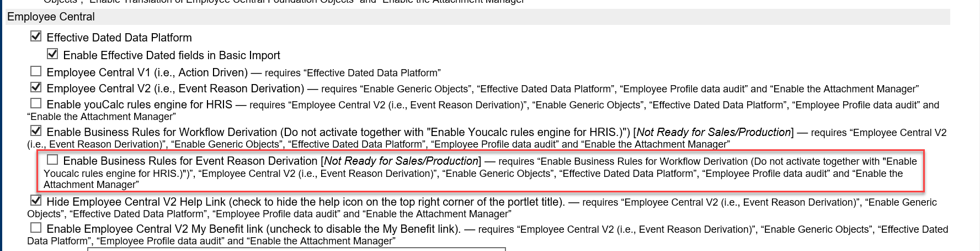Screen dimensions: 980x251
Task: Tick the Enable youCalc rules engine checkbox
Action: point(36,103)
